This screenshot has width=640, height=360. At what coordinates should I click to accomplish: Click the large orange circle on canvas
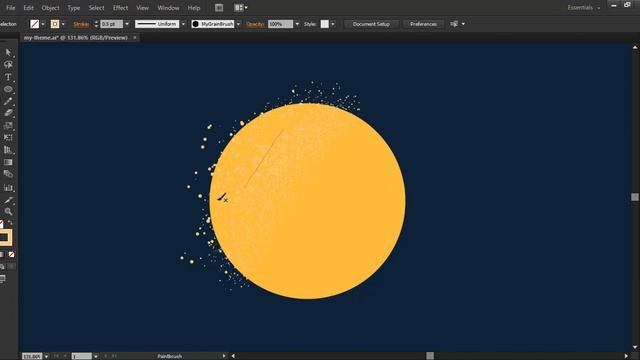coord(307,201)
